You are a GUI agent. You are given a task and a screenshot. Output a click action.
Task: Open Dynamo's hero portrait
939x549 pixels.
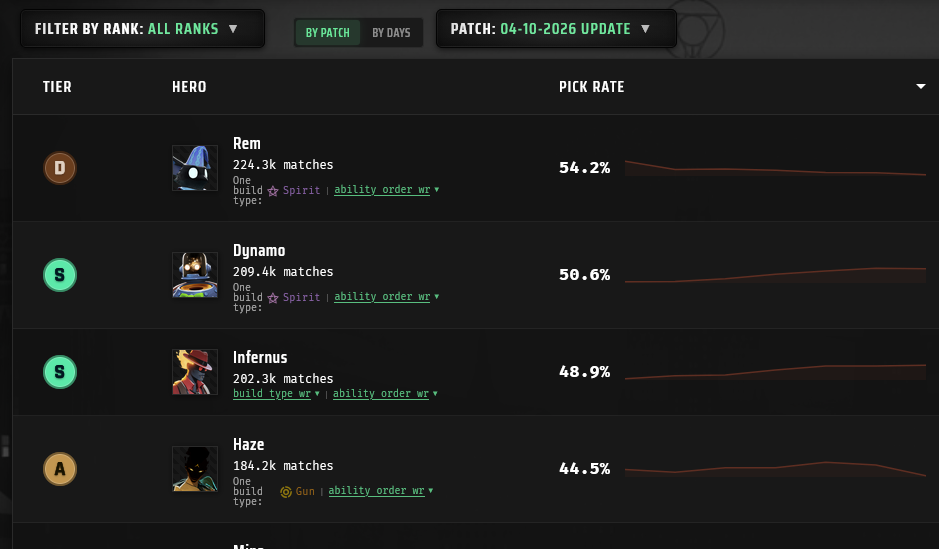[x=195, y=275]
